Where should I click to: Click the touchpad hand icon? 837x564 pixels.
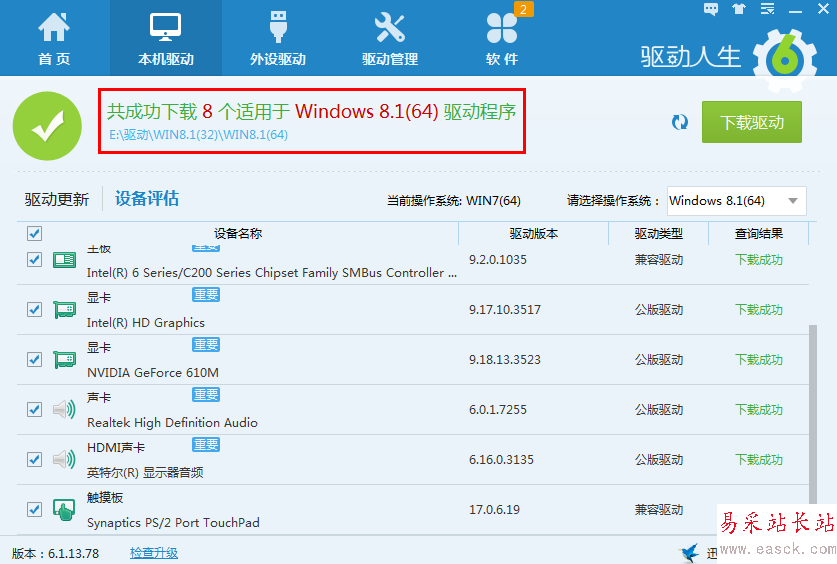point(64,510)
